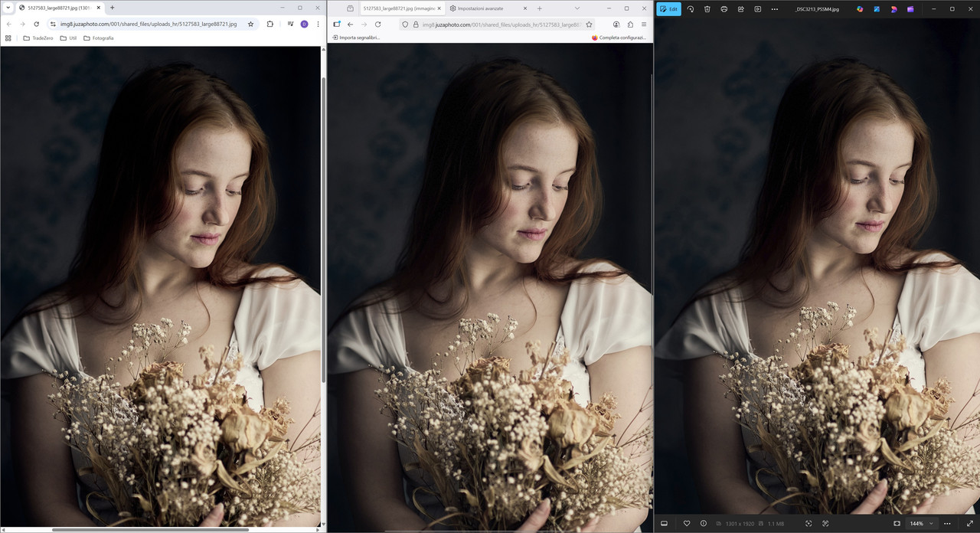
Task: Go forward in Firefox
Action: [364, 24]
